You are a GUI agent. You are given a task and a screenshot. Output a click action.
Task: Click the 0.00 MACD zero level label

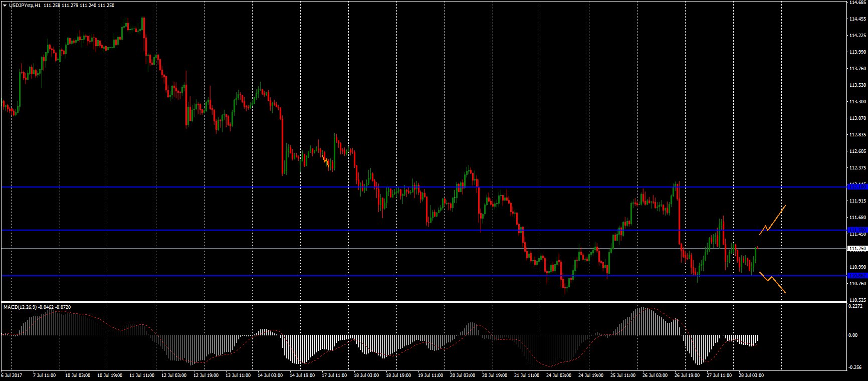pyautogui.click(x=854, y=335)
